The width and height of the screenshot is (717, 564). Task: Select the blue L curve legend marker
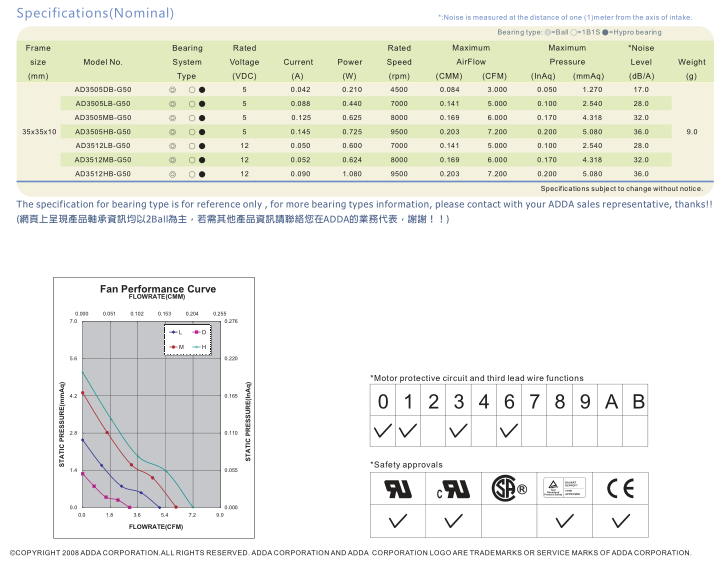tap(174, 333)
